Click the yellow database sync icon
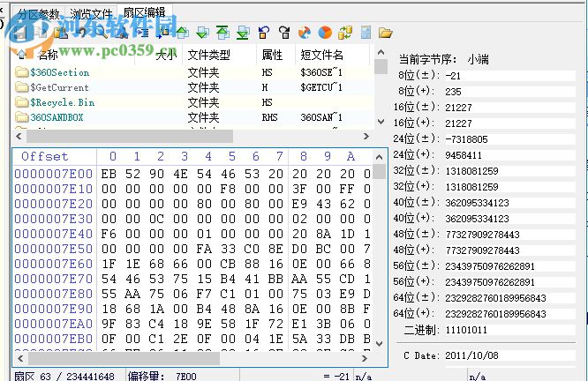This screenshot has height=381, width=588. (345, 33)
